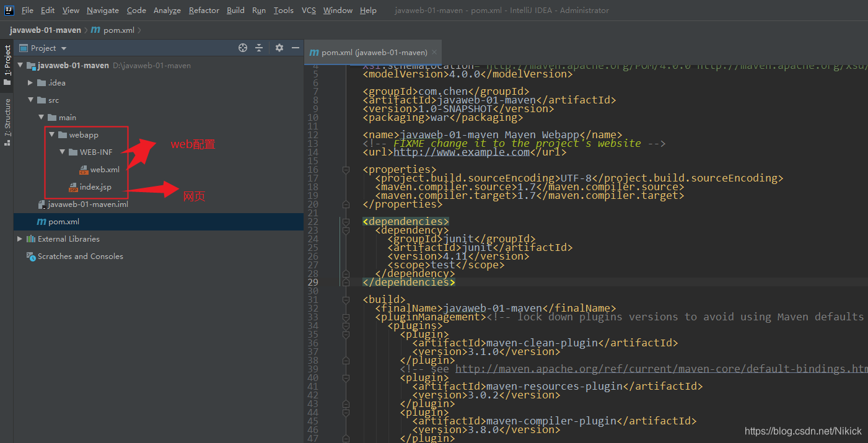
Task: Collapse the src folder
Action: [31, 100]
